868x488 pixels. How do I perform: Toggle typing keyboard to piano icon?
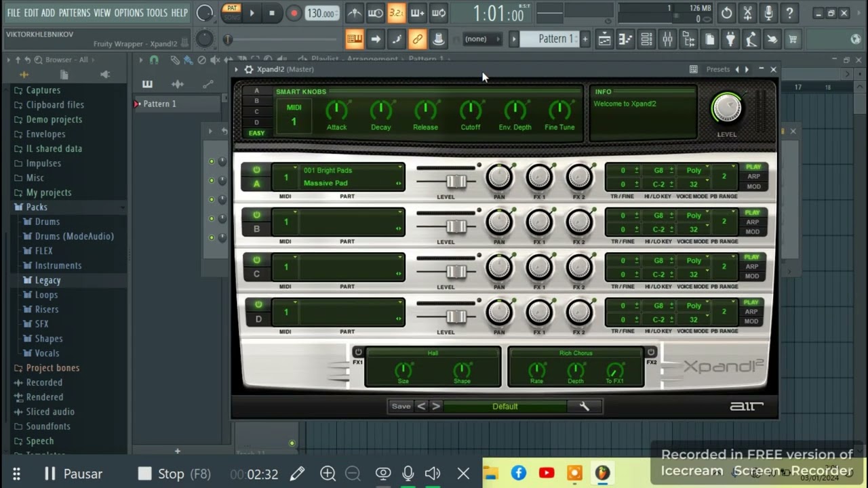pyautogui.click(x=354, y=39)
